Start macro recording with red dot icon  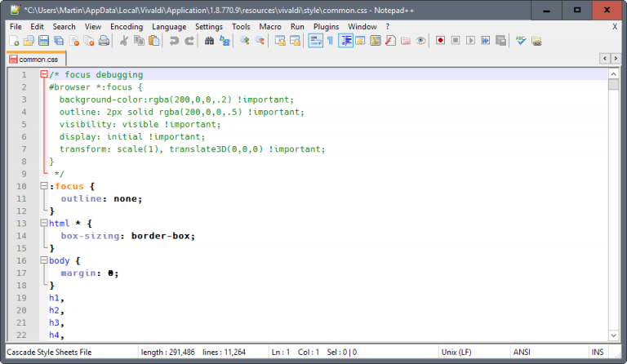coord(441,40)
